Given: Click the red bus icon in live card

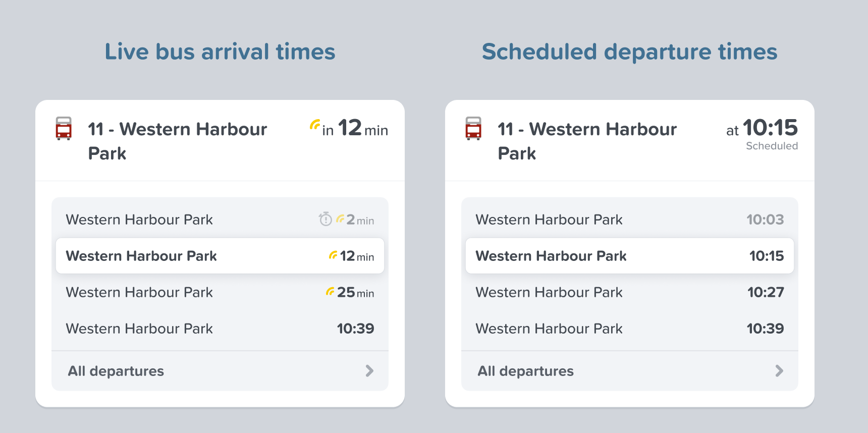Looking at the screenshot, I should click(x=64, y=129).
